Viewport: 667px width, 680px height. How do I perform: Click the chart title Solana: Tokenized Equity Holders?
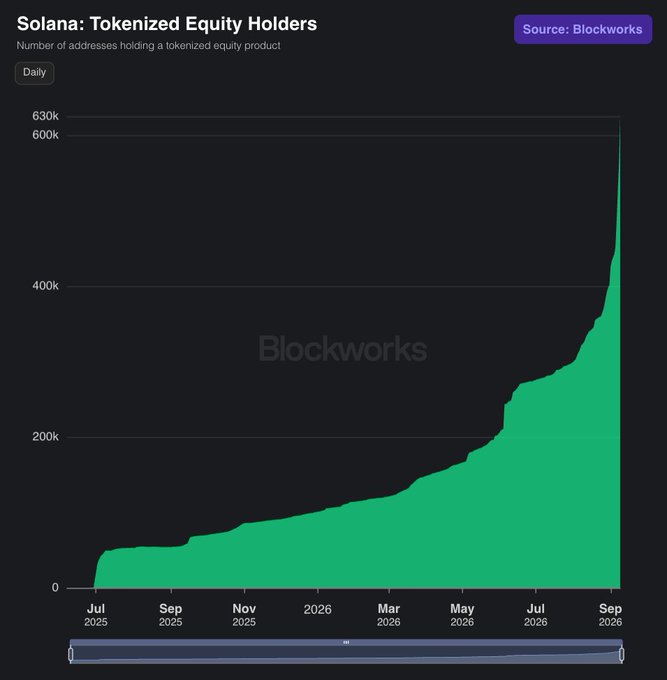[x=167, y=24]
